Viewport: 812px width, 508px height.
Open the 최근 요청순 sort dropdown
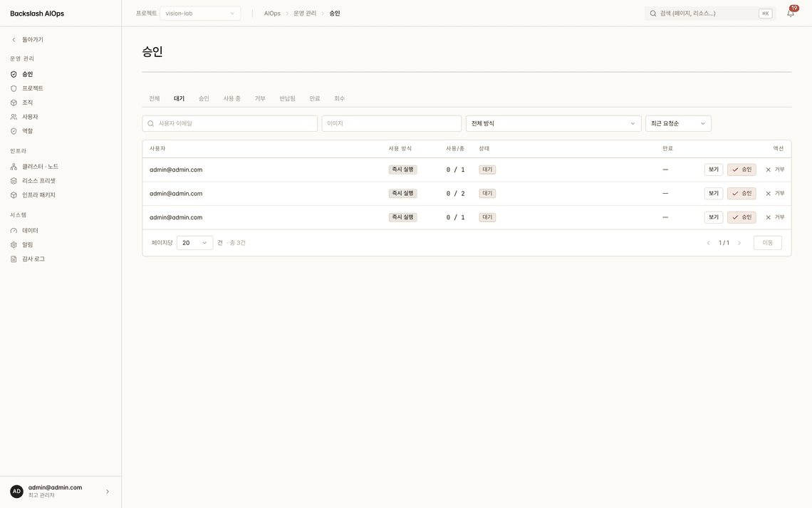[678, 123]
